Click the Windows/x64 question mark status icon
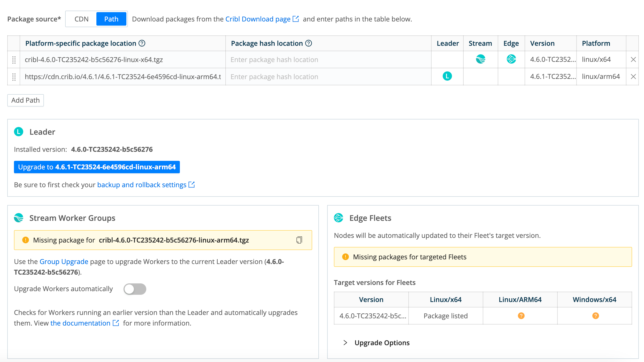This screenshot has height=362, width=644. pos(596,316)
